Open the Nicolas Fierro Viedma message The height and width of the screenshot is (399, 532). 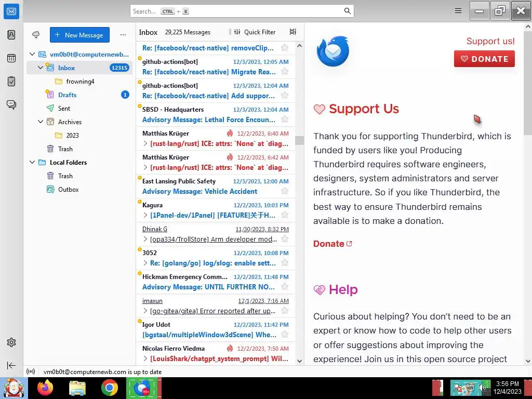[x=216, y=353]
